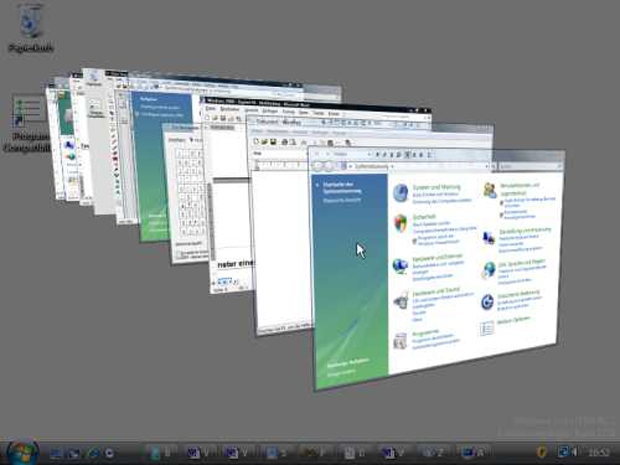Viewport: 620px width, 465px height.
Task: Click the Programme category icon
Action: (x=401, y=339)
